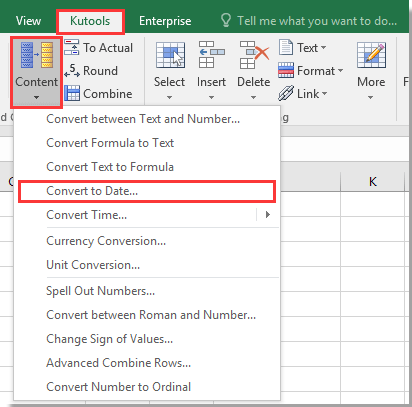Click the Format tools icon
This screenshot has width=412, height=407.
pyautogui.click(x=286, y=70)
